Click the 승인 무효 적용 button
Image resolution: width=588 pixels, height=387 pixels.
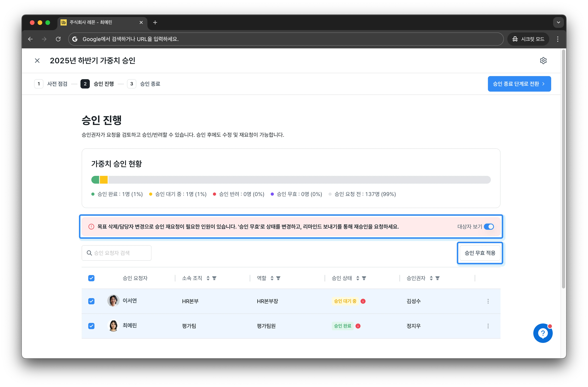coord(480,253)
